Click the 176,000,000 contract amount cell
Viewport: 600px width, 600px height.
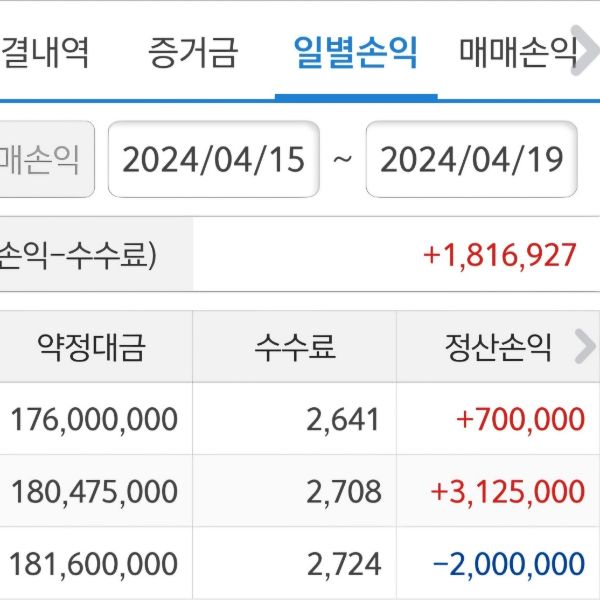point(94,419)
